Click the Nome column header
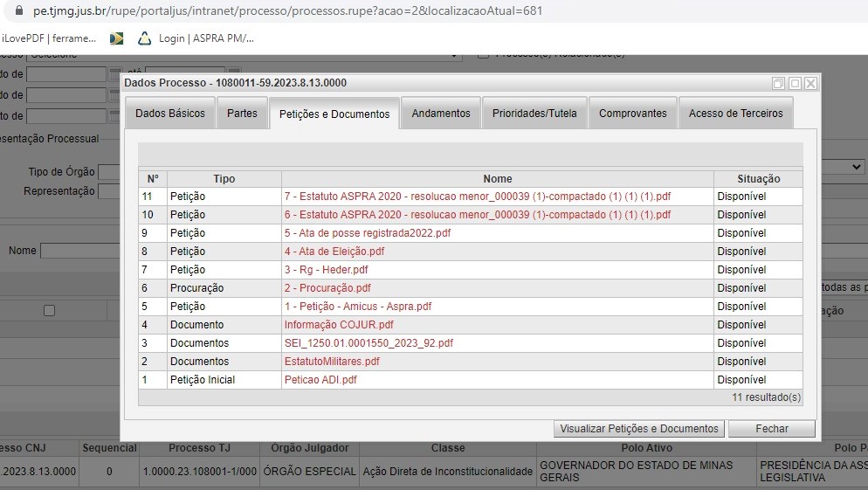This screenshot has width=868, height=490. coord(497,178)
